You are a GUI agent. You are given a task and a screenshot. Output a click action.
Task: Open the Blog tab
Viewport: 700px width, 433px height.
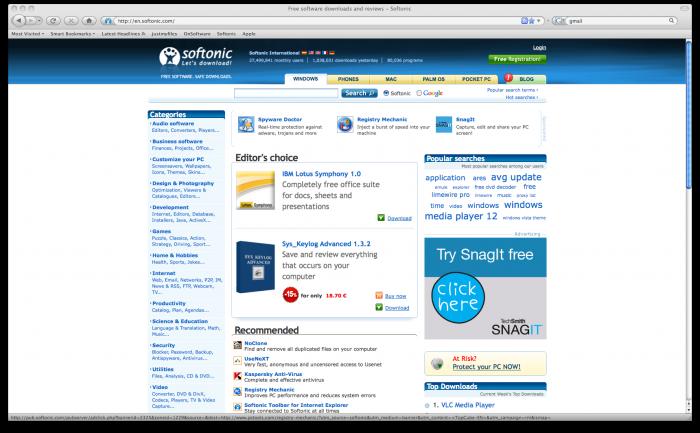click(526, 79)
